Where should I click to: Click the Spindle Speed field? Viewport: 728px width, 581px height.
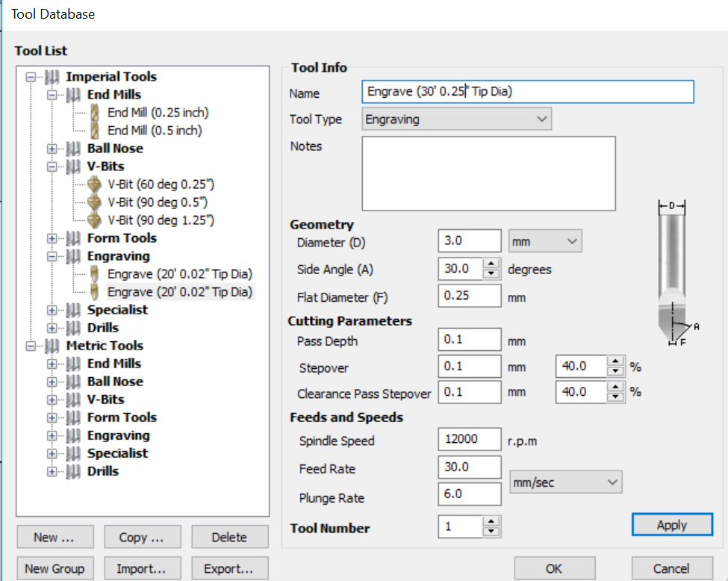click(x=470, y=439)
